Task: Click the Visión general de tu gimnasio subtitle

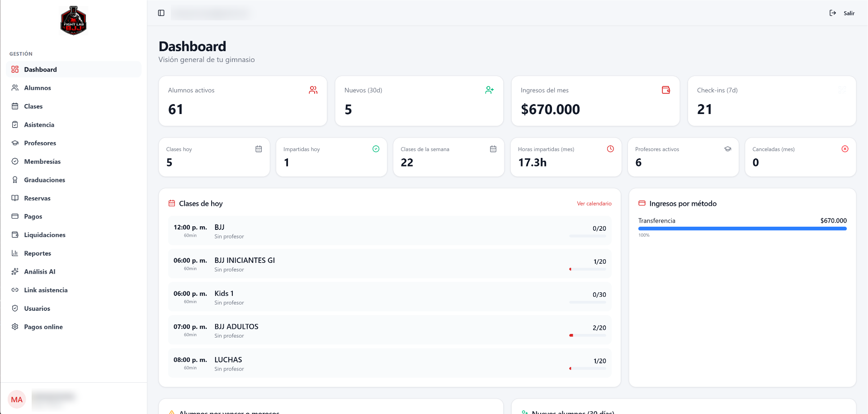Action: coord(207,60)
